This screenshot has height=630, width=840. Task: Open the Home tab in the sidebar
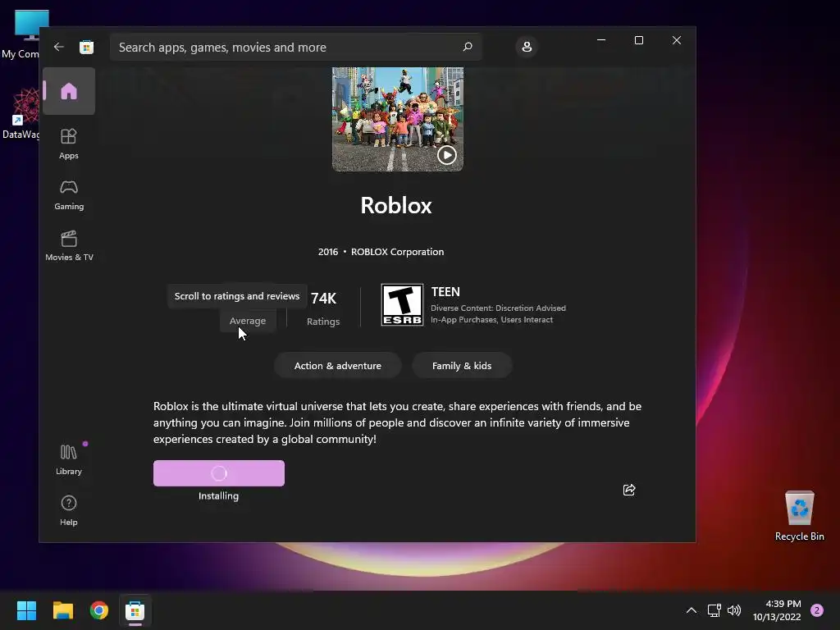tap(69, 91)
